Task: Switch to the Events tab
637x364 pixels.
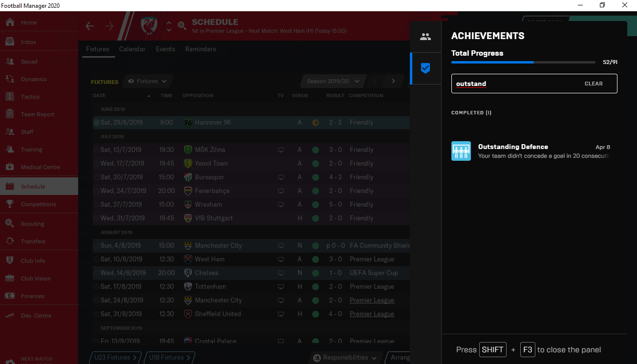Action: click(166, 49)
